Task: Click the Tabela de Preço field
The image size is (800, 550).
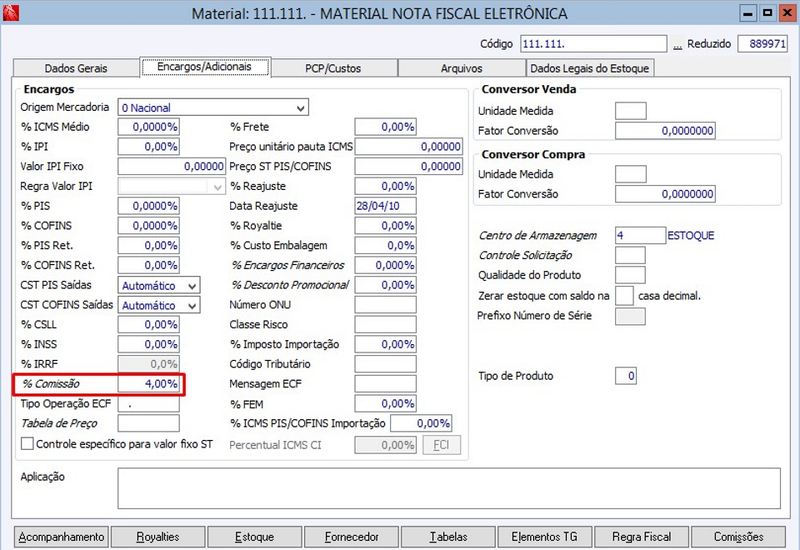Action: 148,423
